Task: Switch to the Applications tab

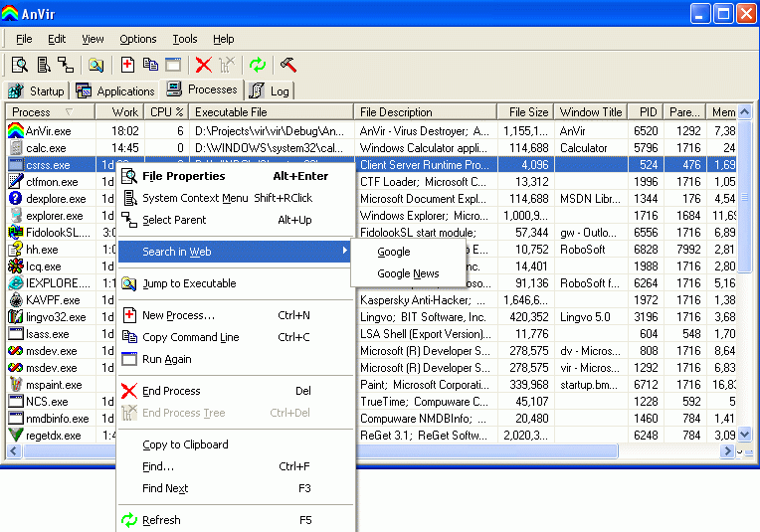Action: tap(114, 91)
